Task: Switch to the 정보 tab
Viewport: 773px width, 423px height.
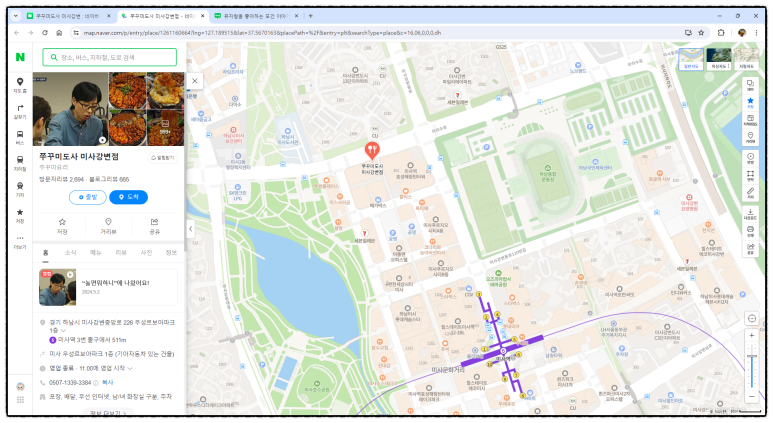Action: coord(171,252)
